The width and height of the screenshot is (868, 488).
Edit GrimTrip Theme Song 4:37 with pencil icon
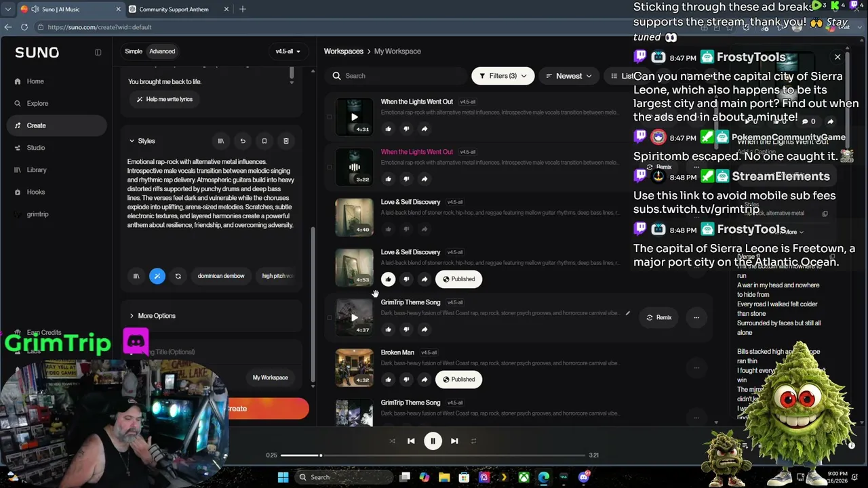point(627,313)
